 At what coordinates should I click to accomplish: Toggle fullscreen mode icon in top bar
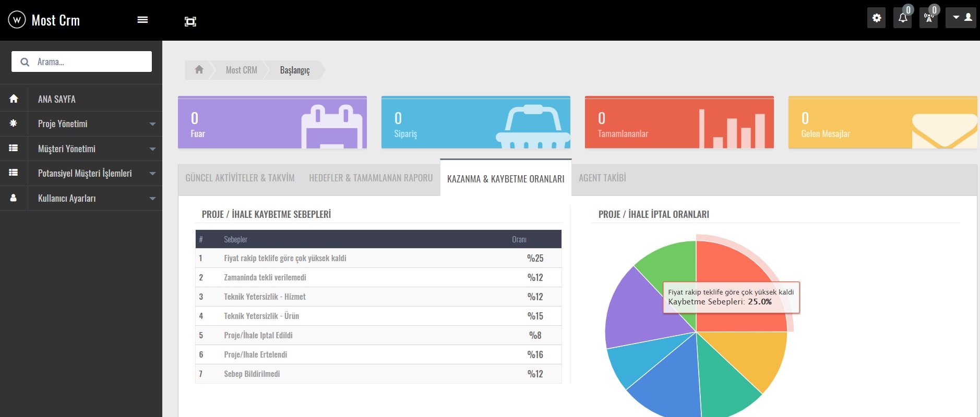click(190, 21)
